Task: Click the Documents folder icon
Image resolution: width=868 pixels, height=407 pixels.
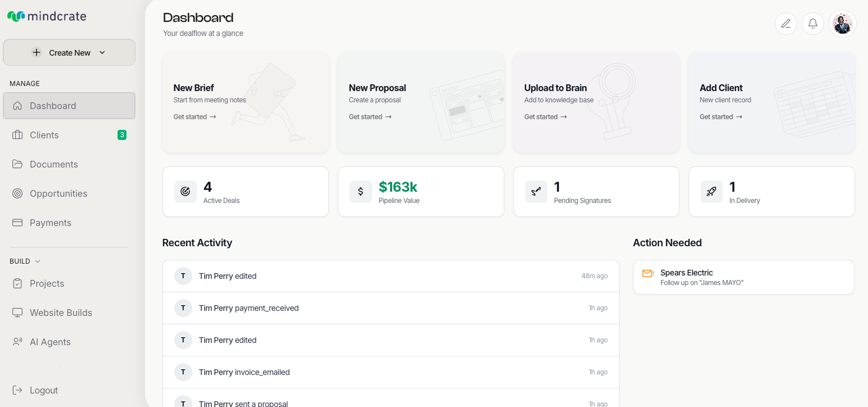Action: click(x=17, y=164)
